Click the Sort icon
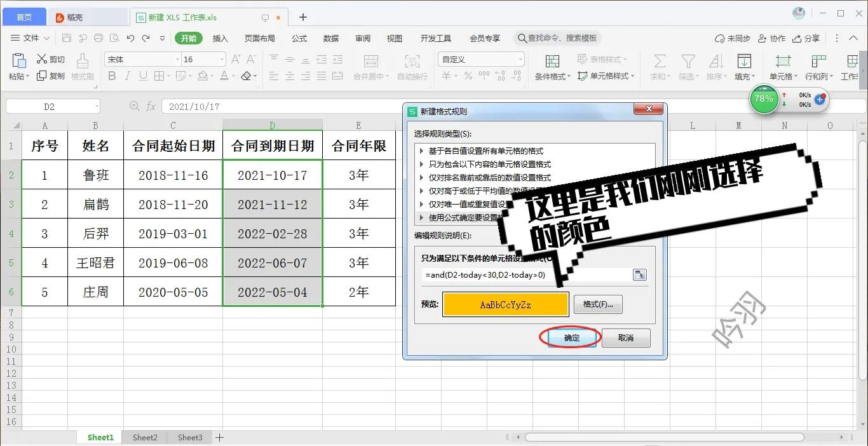The height and width of the screenshot is (446, 868). (716, 61)
